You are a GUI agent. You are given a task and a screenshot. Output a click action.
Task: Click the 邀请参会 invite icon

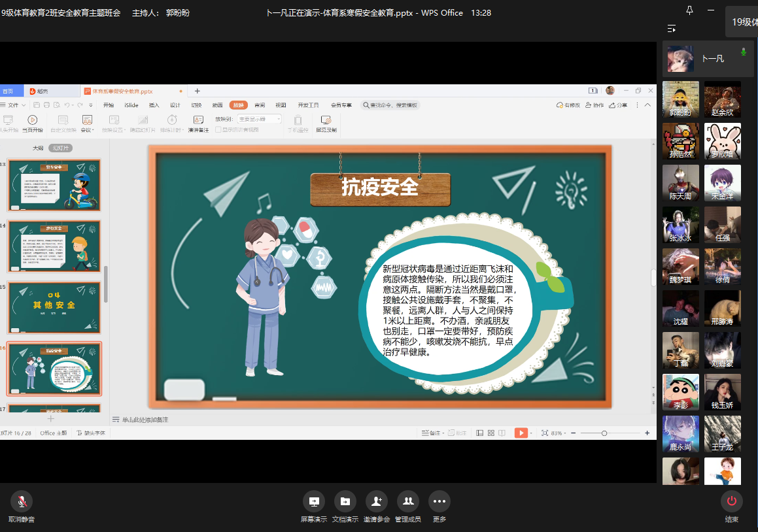[x=377, y=501]
